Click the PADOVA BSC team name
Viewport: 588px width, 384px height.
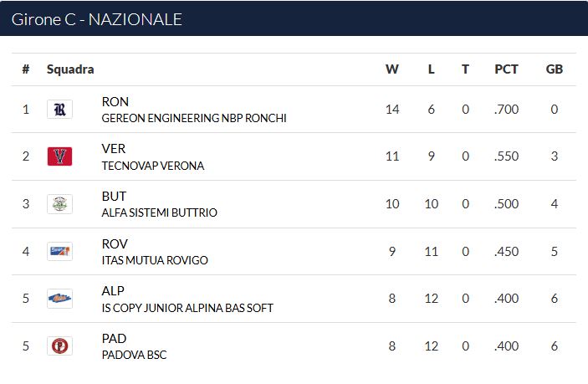point(134,355)
